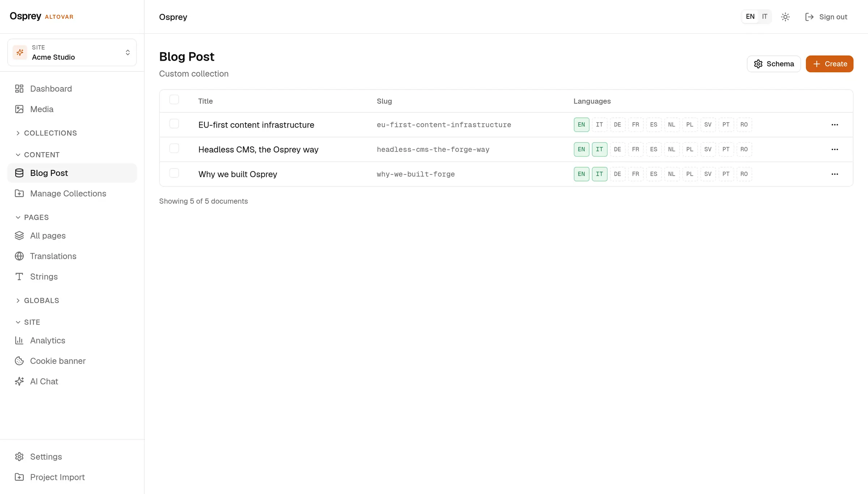
Task: Toggle the light/dark theme sun icon
Action: pyautogui.click(x=785, y=17)
